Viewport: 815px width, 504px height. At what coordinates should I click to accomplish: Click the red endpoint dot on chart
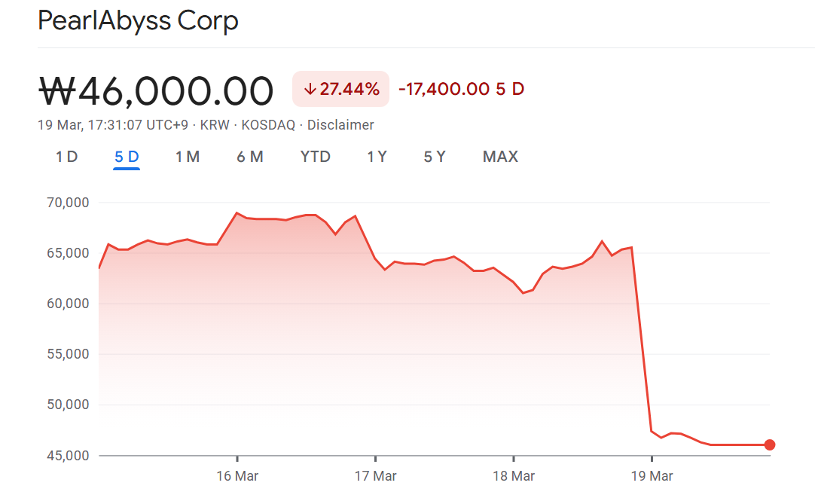[769, 445]
